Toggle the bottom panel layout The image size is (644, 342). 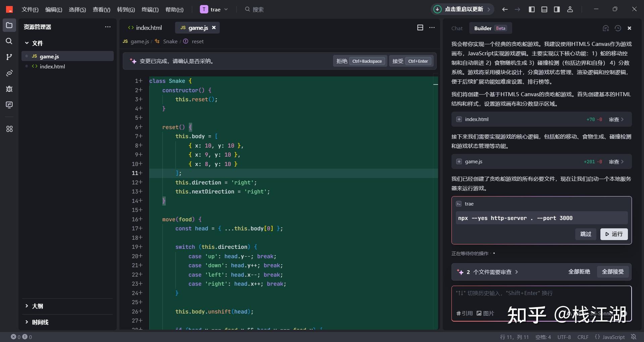[x=544, y=9]
